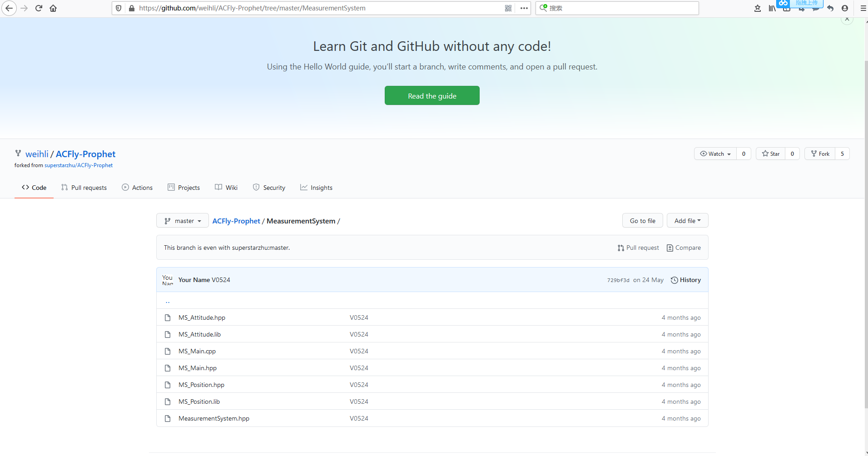Open the QR code icon in address bar
The width and height of the screenshot is (868, 456).
click(x=508, y=8)
